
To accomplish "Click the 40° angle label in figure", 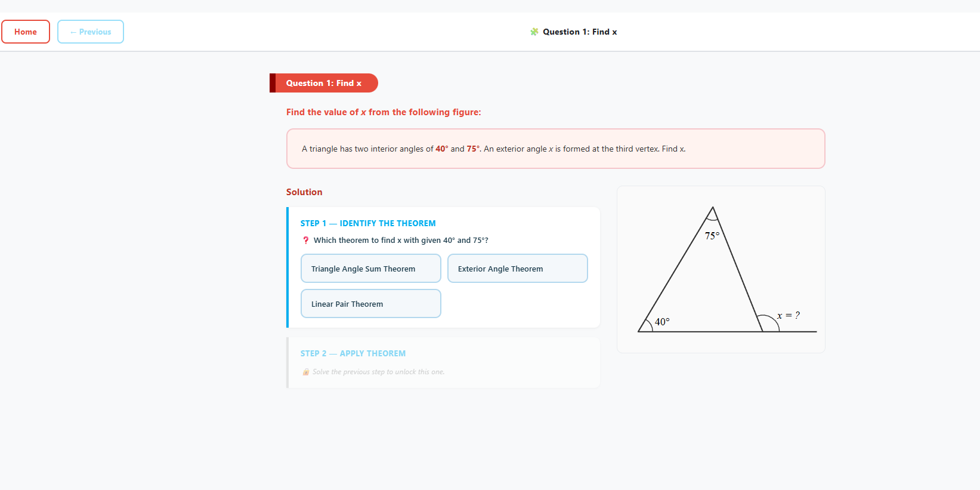I will click(662, 322).
